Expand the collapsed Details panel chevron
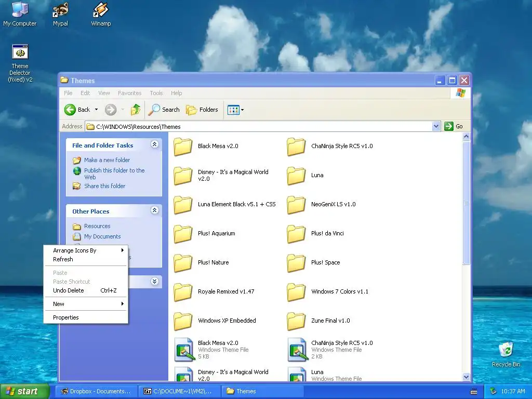 (x=154, y=281)
